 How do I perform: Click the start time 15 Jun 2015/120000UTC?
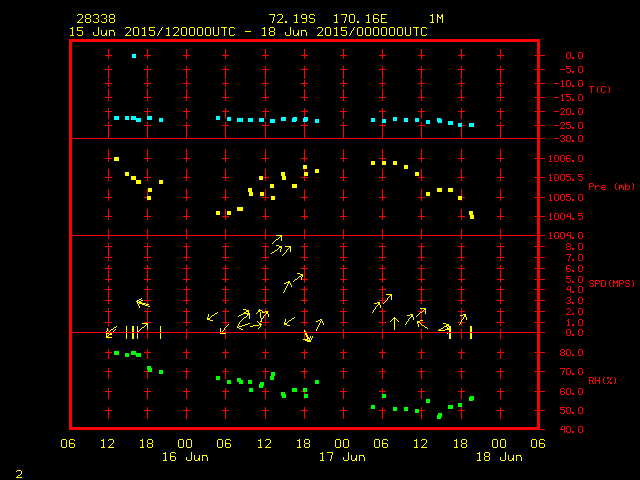(152, 31)
